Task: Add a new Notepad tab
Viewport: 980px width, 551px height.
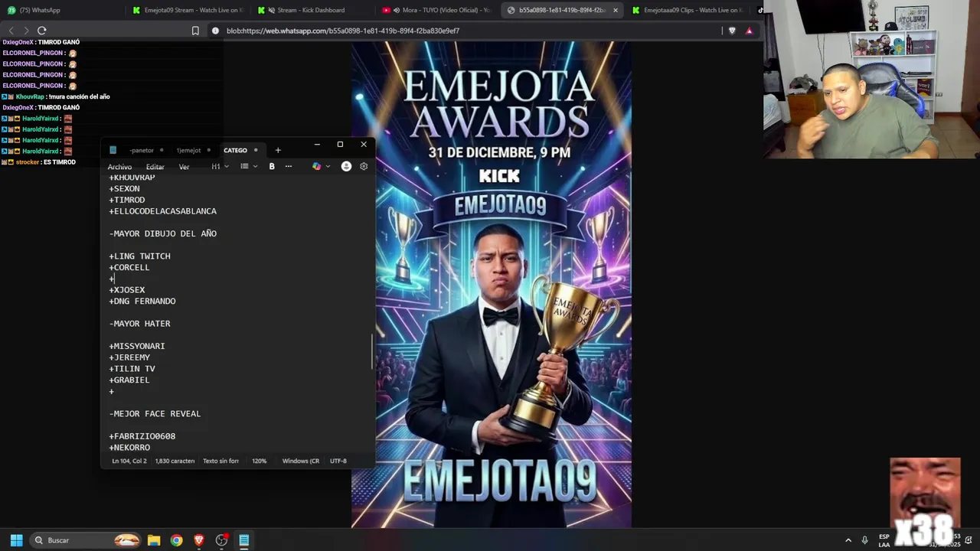Action: 278,150
